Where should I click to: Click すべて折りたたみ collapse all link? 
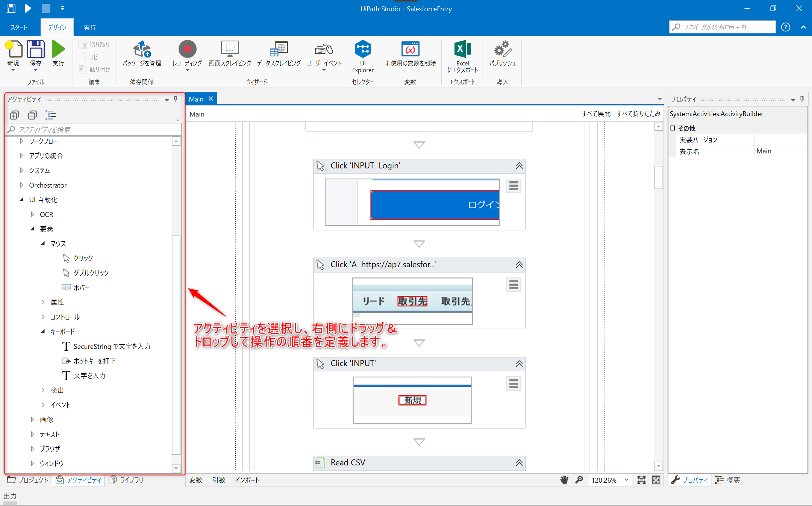(x=638, y=114)
